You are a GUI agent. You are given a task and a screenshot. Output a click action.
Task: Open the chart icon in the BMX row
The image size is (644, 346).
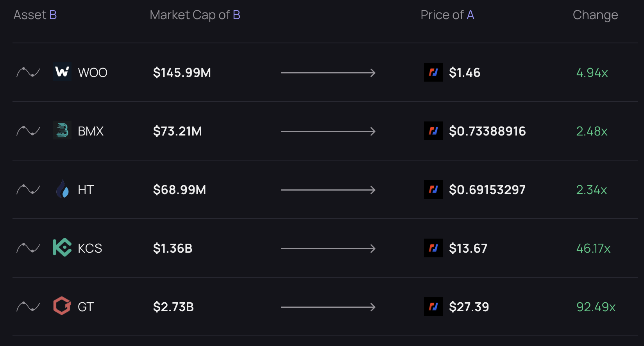click(28, 131)
